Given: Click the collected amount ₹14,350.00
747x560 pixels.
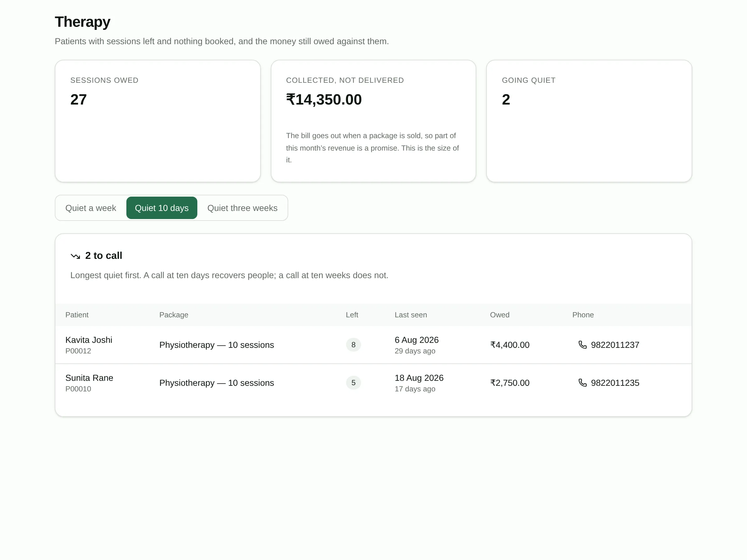Looking at the screenshot, I should tap(324, 100).
